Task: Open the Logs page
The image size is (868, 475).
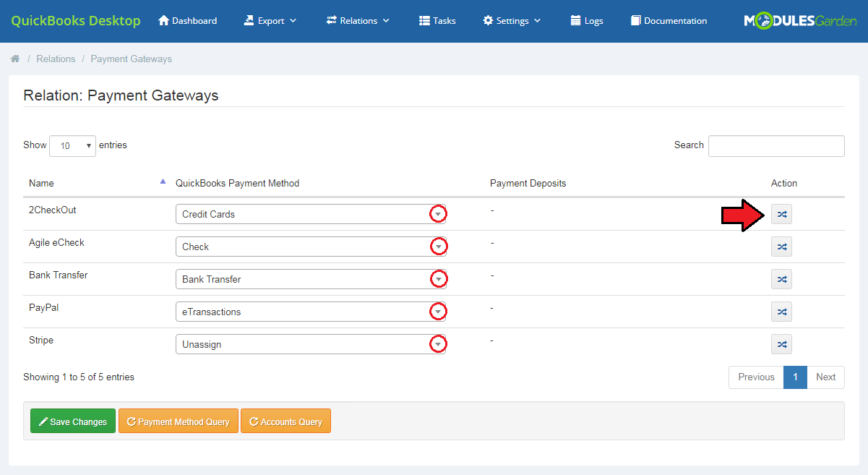Action: click(587, 21)
